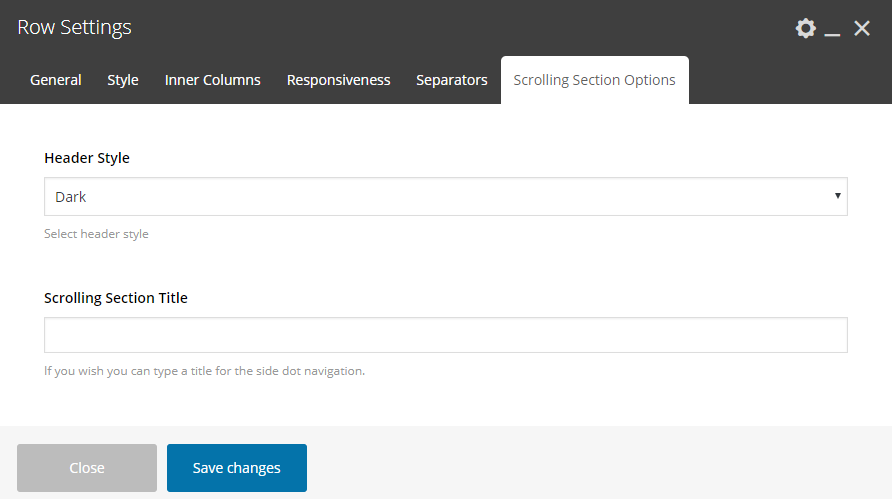Click the Scrolling Section Title label
Image resolution: width=892 pixels, height=499 pixels.
(x=116, y=298)
